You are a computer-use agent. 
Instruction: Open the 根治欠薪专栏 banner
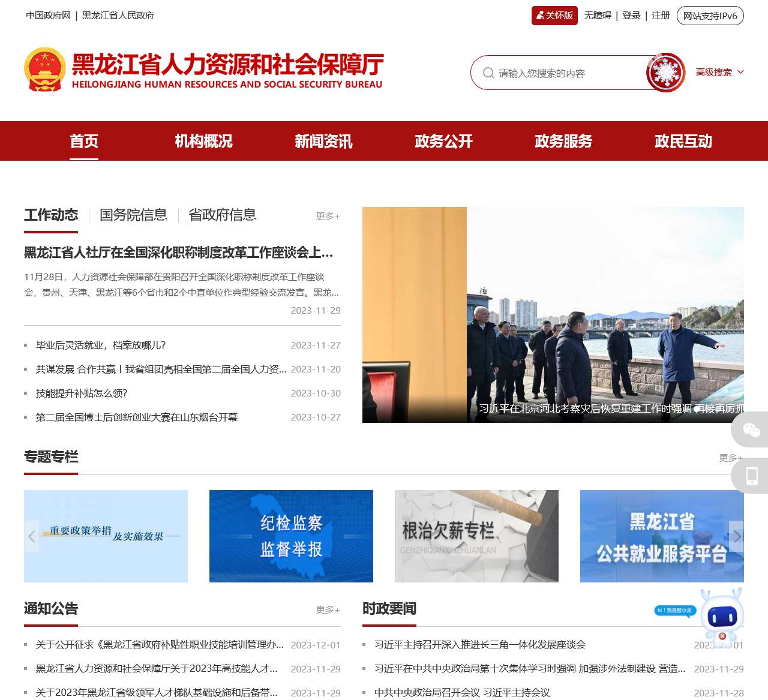[x=476, y=536]
